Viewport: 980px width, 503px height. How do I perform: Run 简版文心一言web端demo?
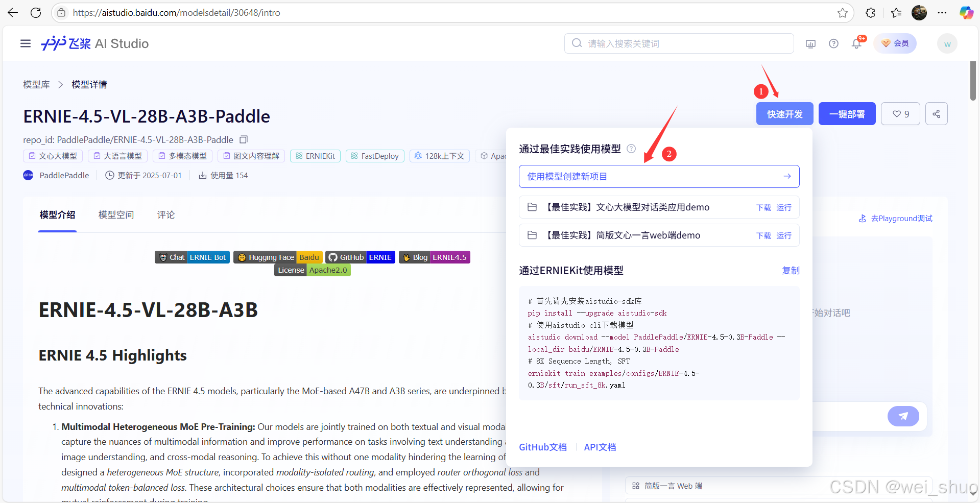(x=784, y=235)
